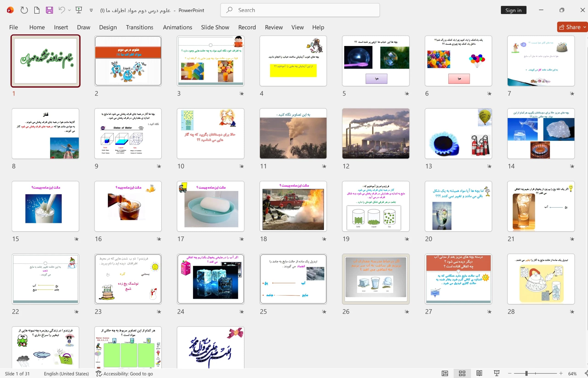The height and width of the screenshot is (378, 588).
Task: Open the Transitions tab
Action: (139, 27)
